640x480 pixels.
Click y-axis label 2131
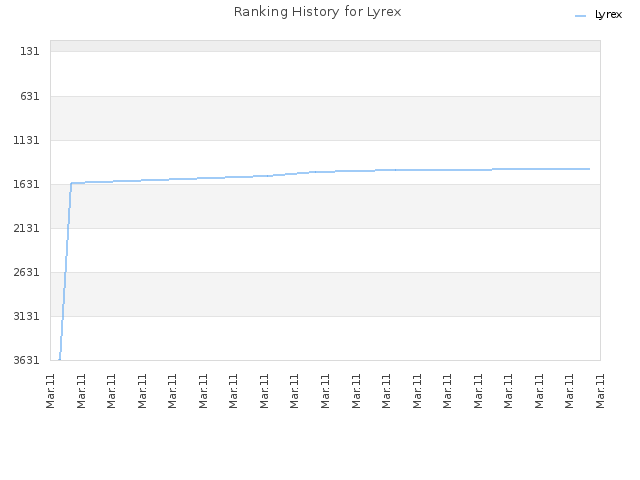(x=27, y=228)
